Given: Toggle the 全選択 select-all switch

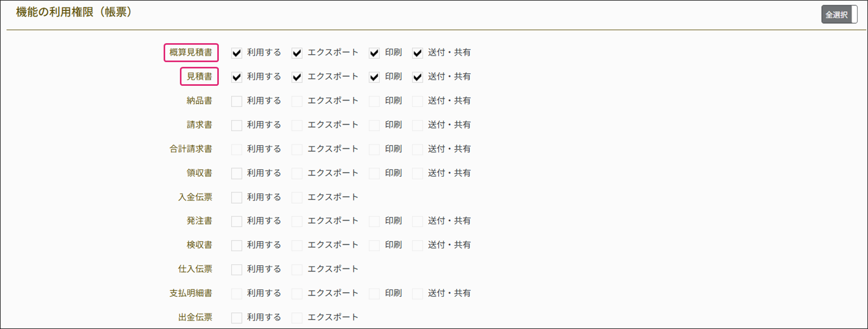Looking at the screenshot, I should click(839, 15).
